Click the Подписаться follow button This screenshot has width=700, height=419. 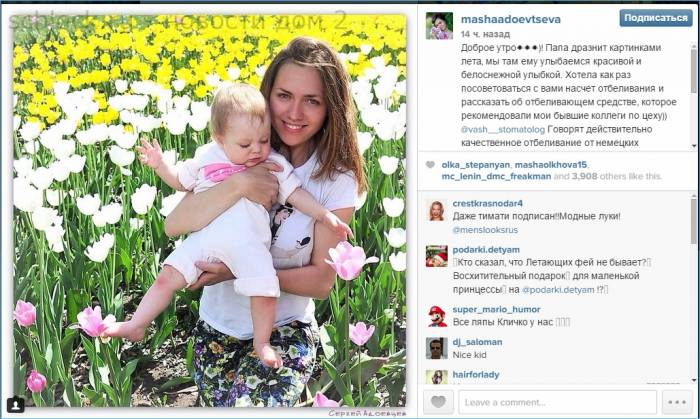656,18
